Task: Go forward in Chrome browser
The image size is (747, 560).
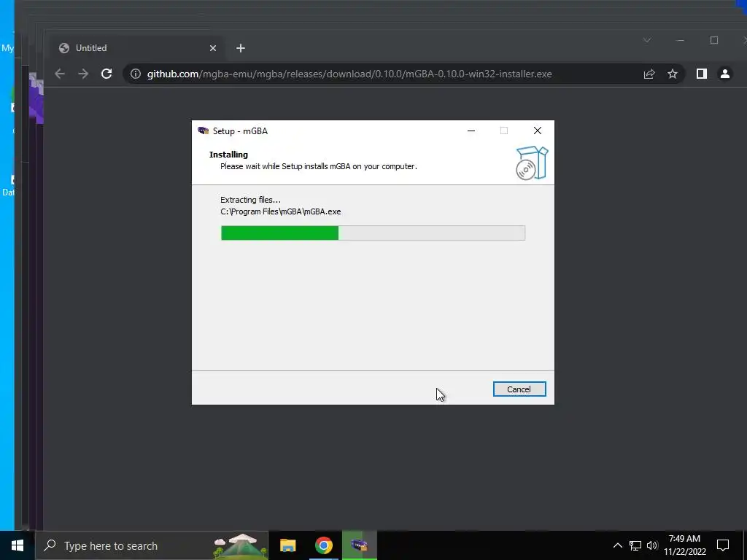Action: (x=83, y=74)
